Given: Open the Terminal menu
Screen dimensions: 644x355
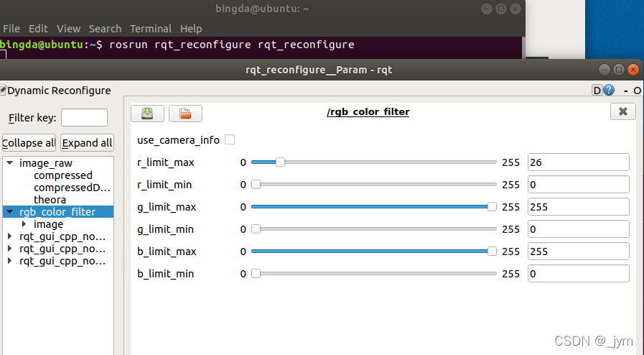Looking at the screenshot, I should [x=151, y=29].
